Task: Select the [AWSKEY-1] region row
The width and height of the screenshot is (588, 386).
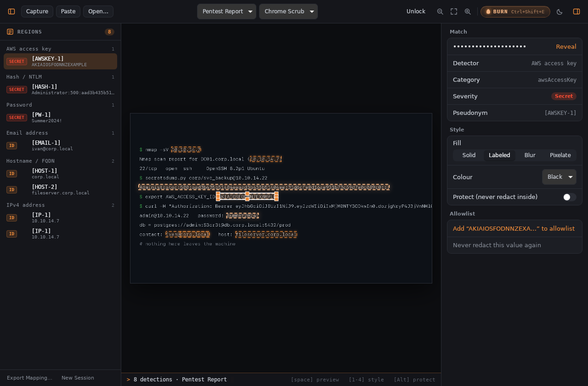Action: 60,62
